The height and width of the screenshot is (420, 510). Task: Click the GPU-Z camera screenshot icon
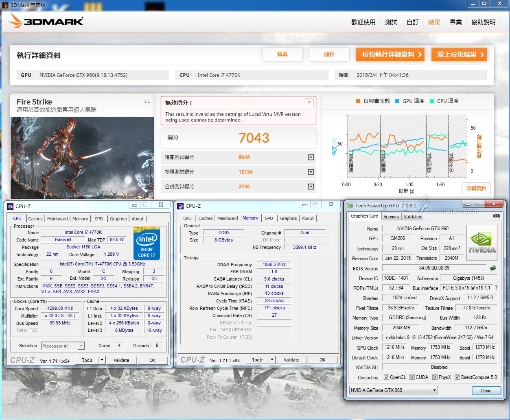coord(496,216)
